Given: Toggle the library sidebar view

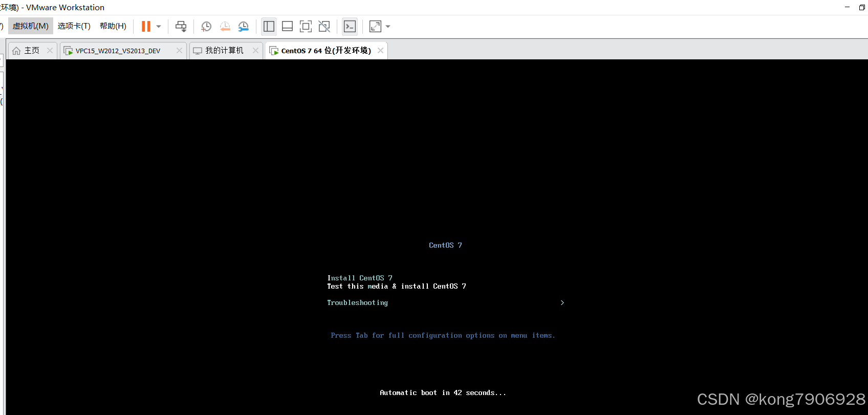Looking at the screenshot, I should click(x=269, y=27).
